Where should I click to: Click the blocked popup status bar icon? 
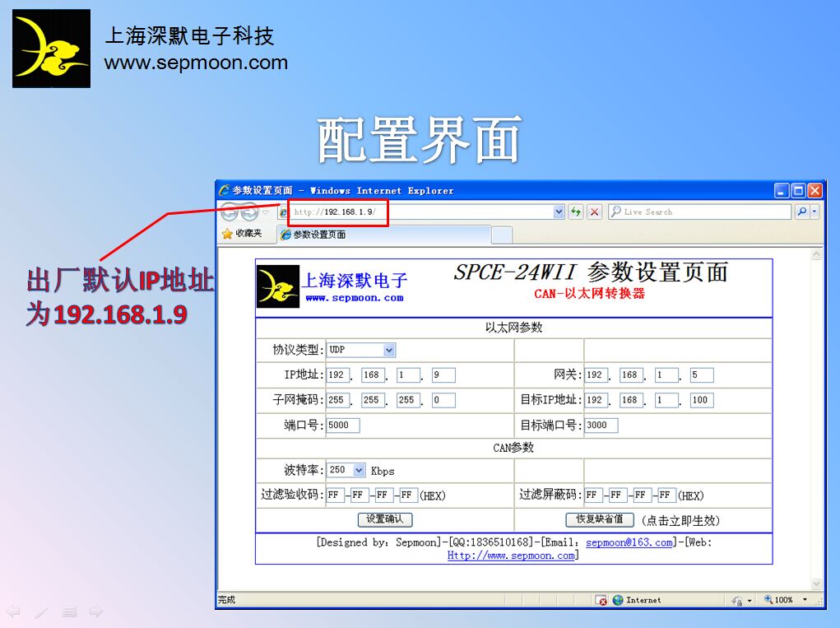tap(601, 600)
